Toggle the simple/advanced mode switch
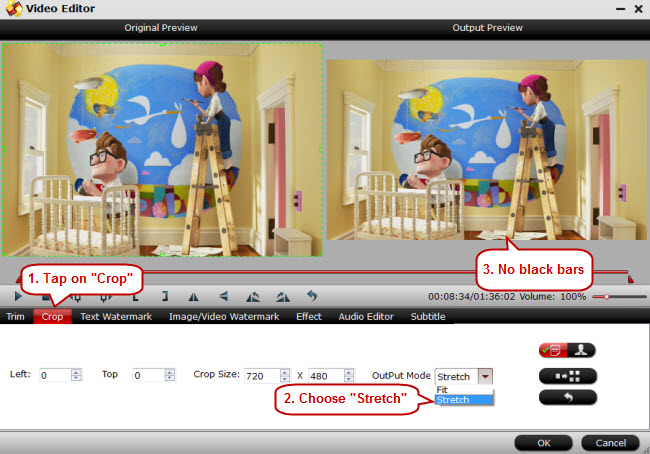The height and width of the screenshot is (454, 650). [x=567, y=350]
